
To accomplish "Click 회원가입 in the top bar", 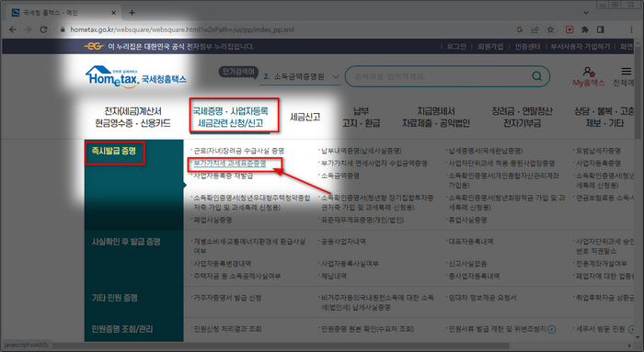I will tap(490, 47).
